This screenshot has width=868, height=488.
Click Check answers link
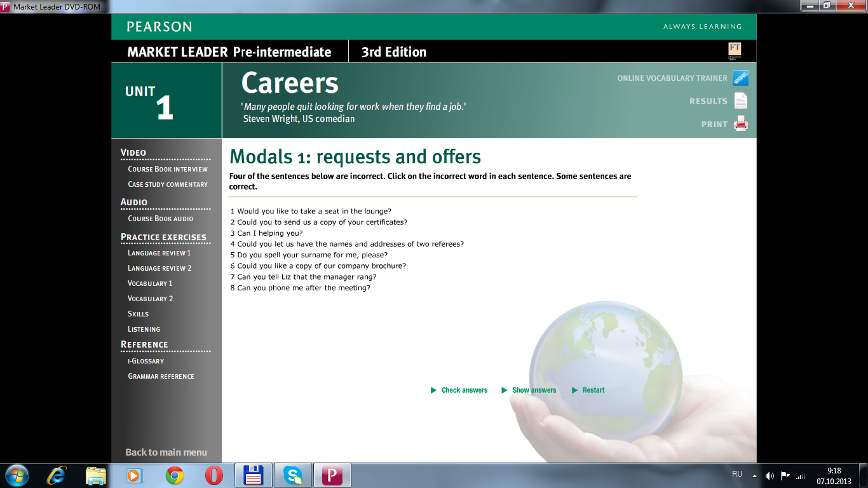pyautogui.click(x=465, y=390)
